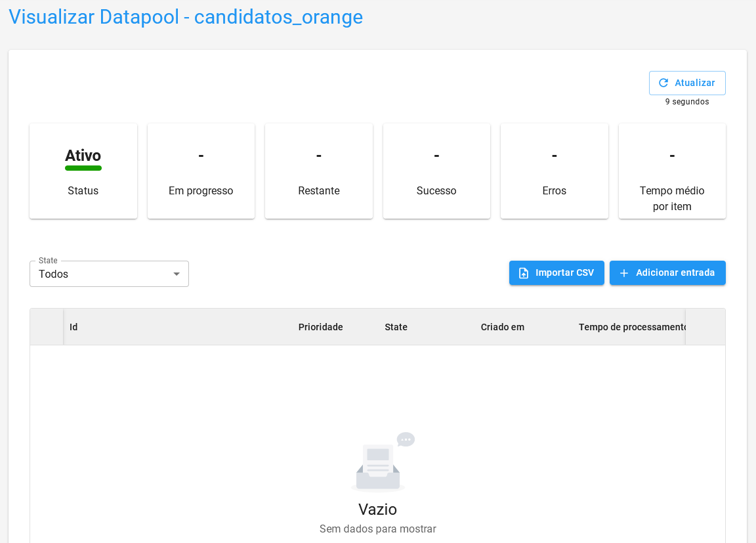Expand the State selector to change from Todos
The width and height of the screenshot is (756, 543).
click(109, 274)
